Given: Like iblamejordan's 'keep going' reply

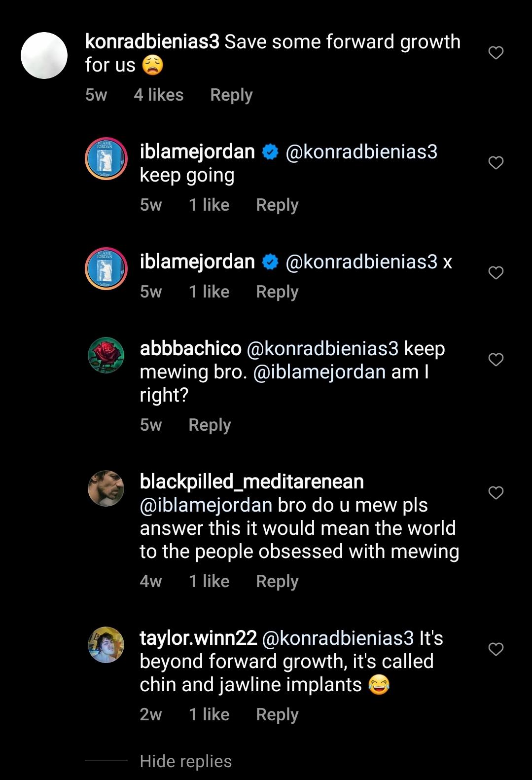Looking at the screenshot, I should pyautogui.click(x=496, y=163).
